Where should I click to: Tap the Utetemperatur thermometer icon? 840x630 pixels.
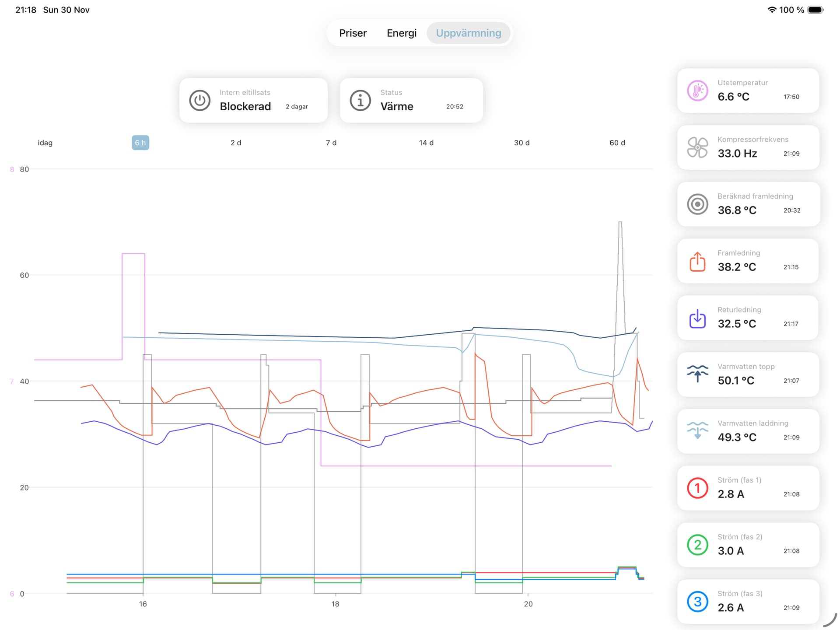[x=697, y=91]
